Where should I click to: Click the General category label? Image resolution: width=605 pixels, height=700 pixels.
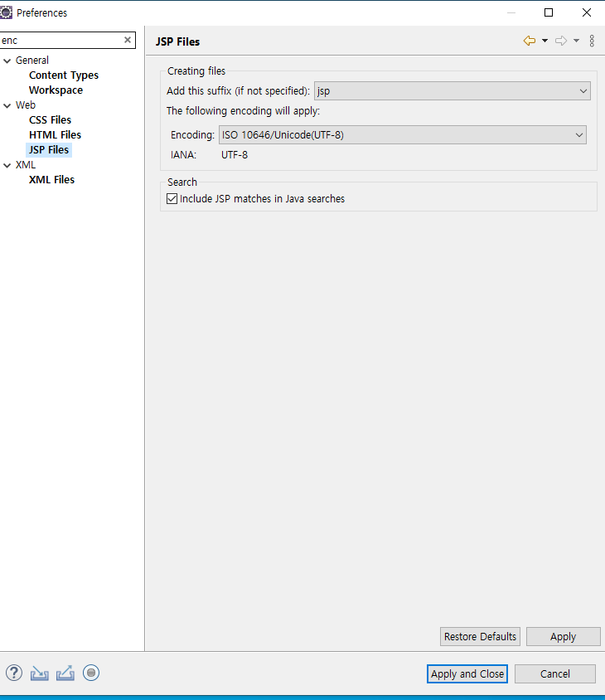tap(32, 61)
